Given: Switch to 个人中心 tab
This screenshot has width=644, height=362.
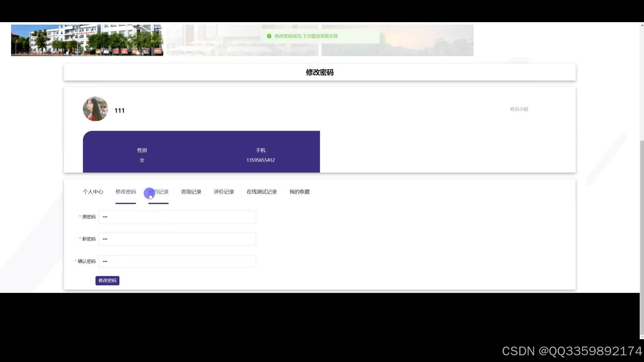Looking at the screenshot, I should pyautogui.click(x=93, y=192).
